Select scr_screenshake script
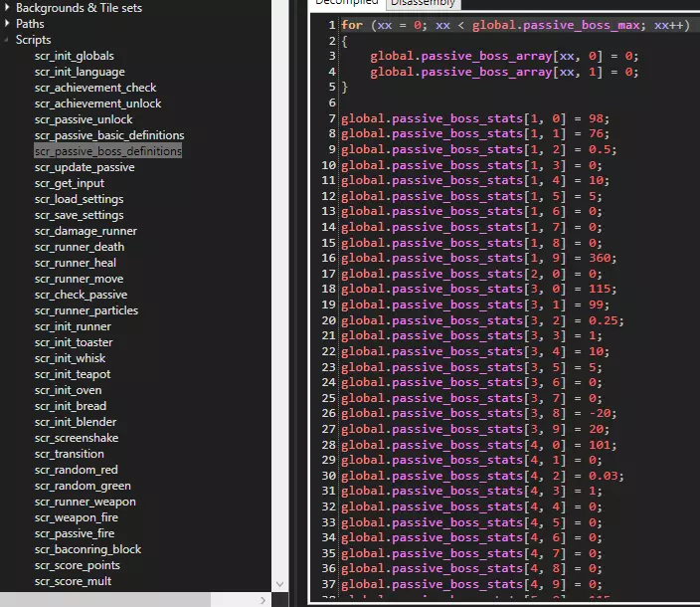 [77, 438]
